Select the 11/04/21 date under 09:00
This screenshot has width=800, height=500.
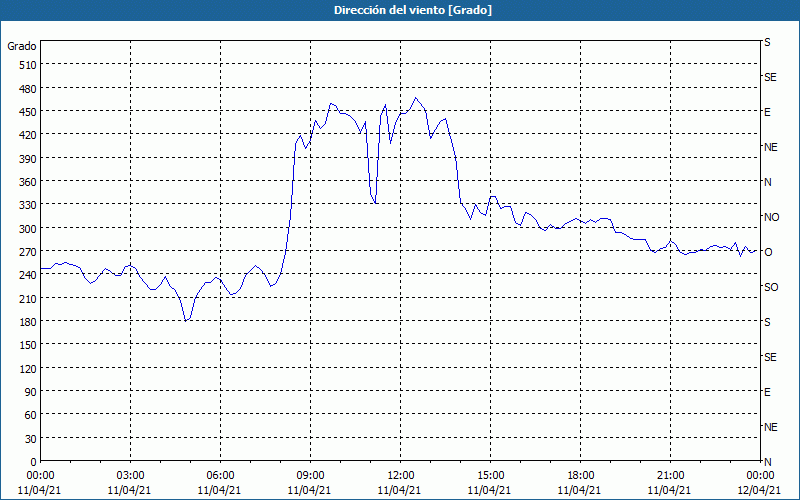coord(310,490)
